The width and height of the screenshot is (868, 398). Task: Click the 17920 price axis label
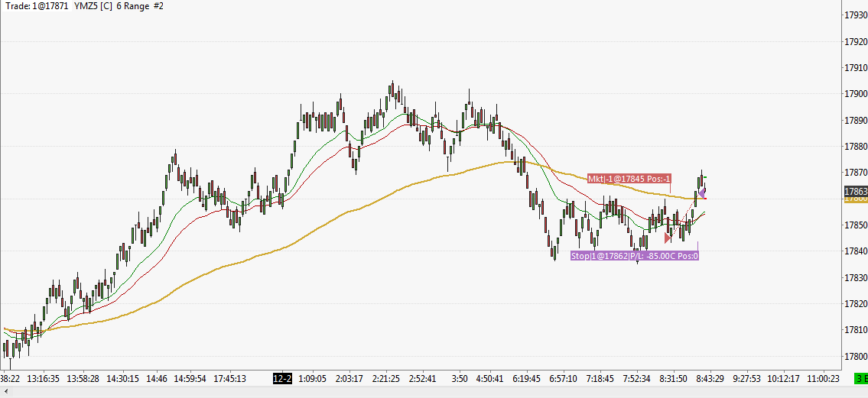[x=856, y=41]
